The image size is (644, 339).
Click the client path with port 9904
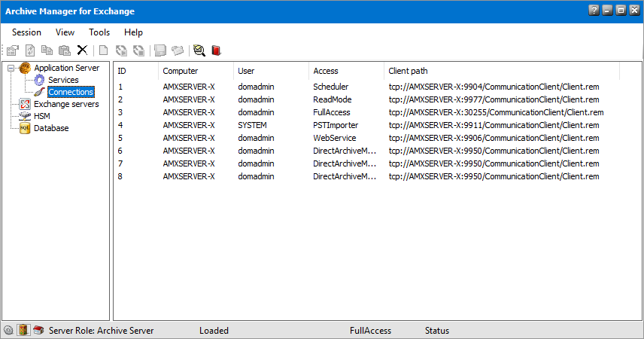(494, 87)
